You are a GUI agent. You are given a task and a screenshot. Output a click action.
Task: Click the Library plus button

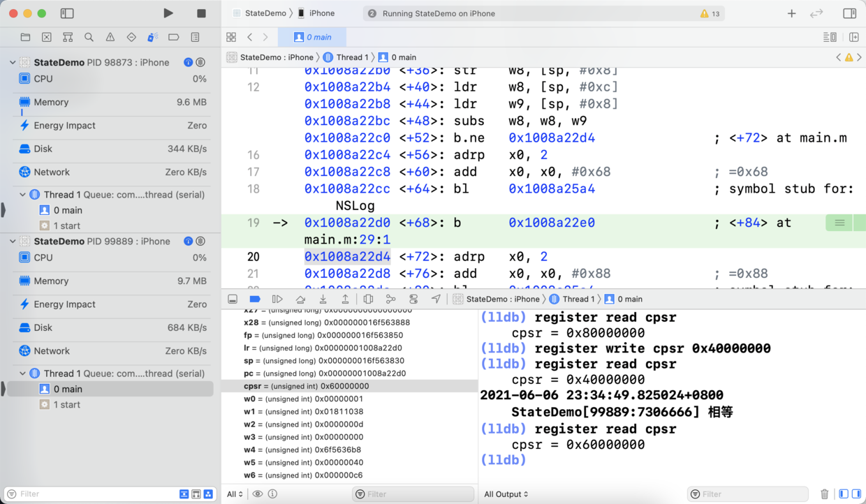click(x=791, y=13)
